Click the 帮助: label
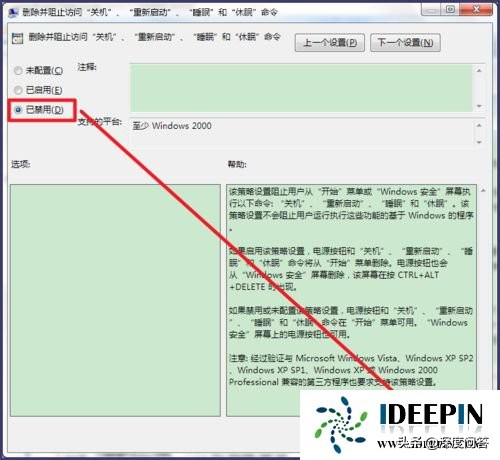Image resolution: width=500 pixels, height=460 pixels. [x=237, y=164]
